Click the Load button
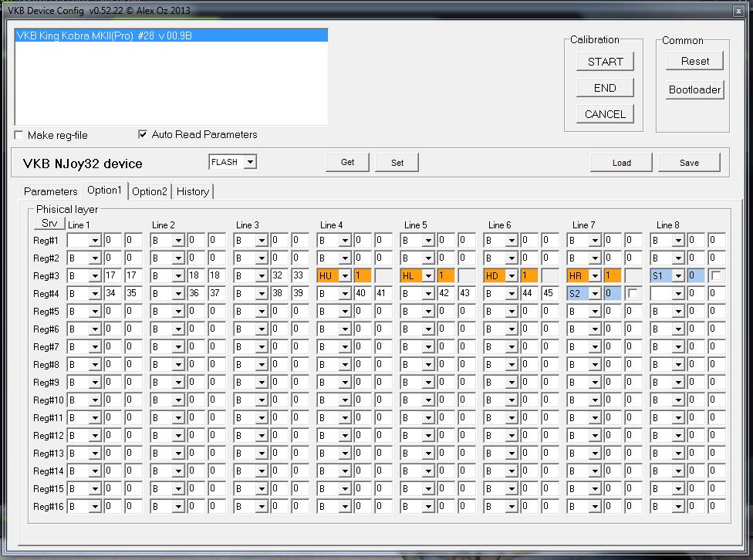 (621, 162)
